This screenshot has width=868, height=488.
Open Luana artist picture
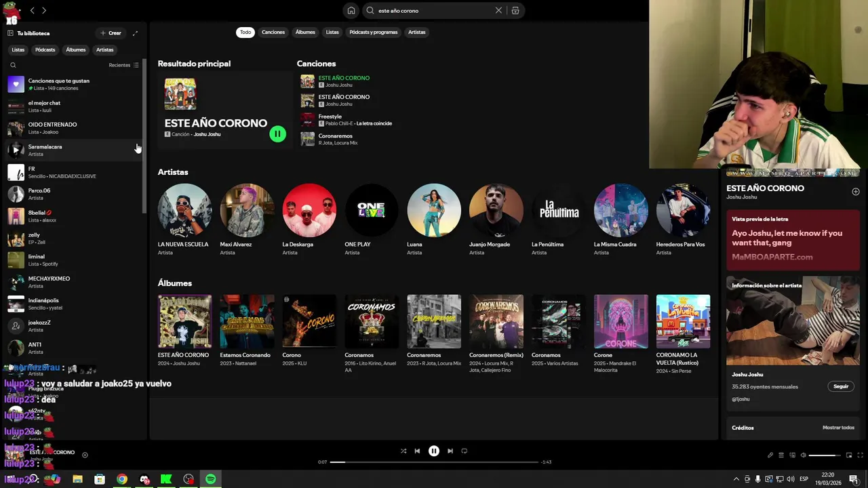point(434,210)
